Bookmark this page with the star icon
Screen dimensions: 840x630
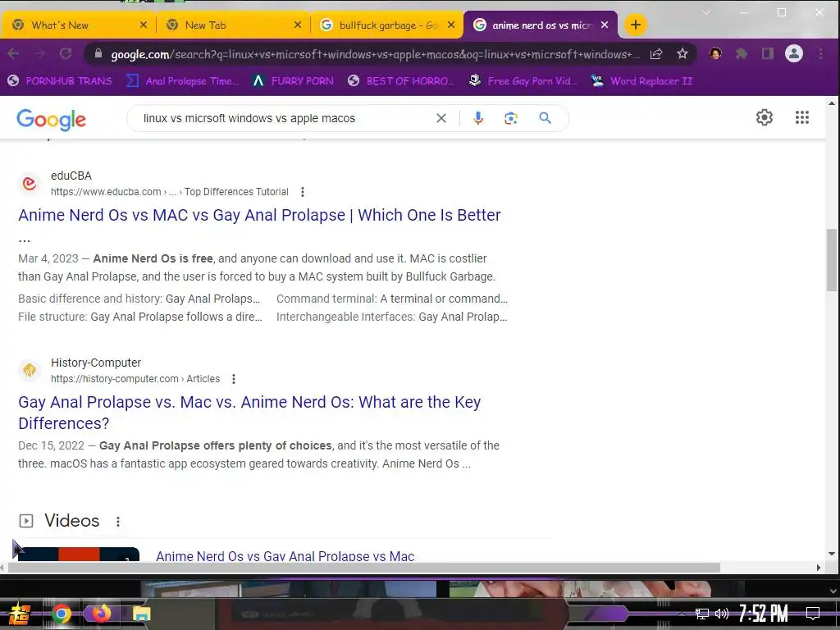pos(682,53)
